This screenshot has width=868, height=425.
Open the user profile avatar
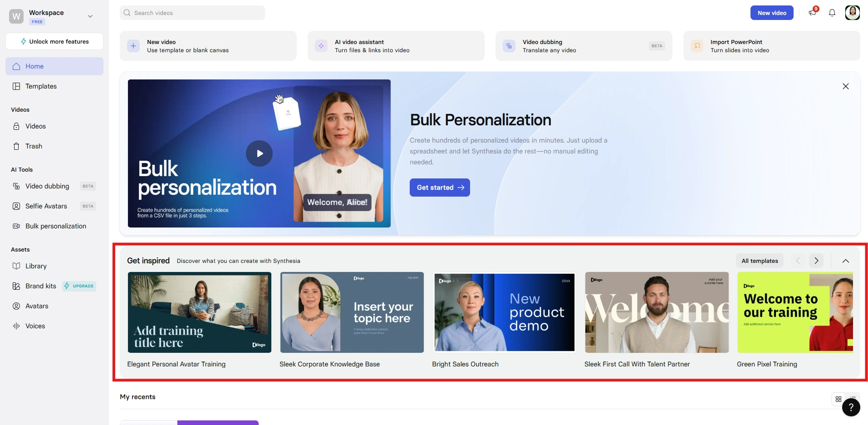[x=853, y=13]
